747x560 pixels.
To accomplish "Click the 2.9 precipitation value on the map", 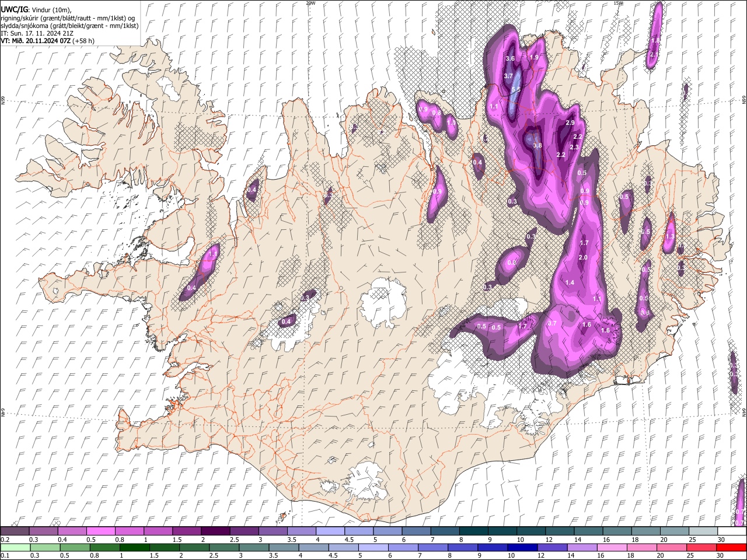I will 570,123.
